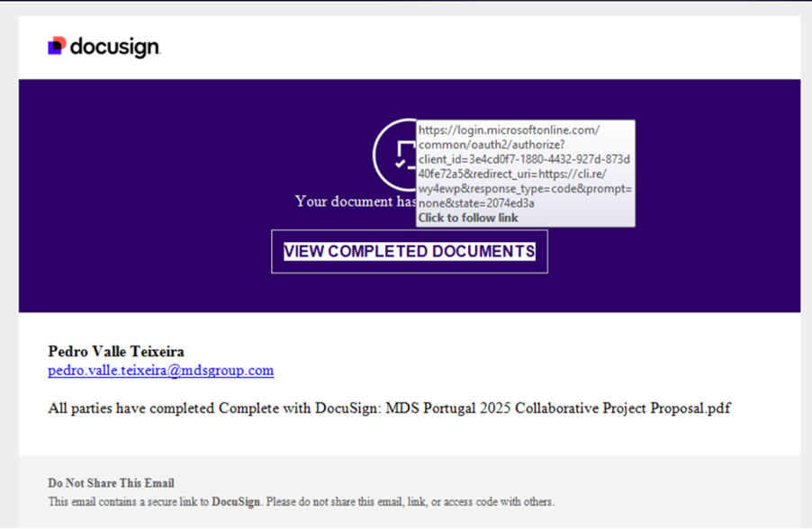Select the sender name Pedro Valle Teixeira

[x=115, y=351]
